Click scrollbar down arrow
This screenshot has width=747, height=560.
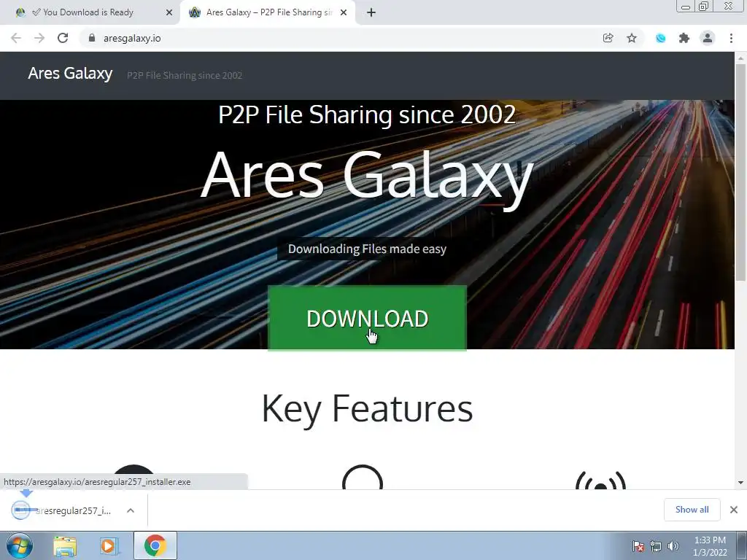coord(740,483)
